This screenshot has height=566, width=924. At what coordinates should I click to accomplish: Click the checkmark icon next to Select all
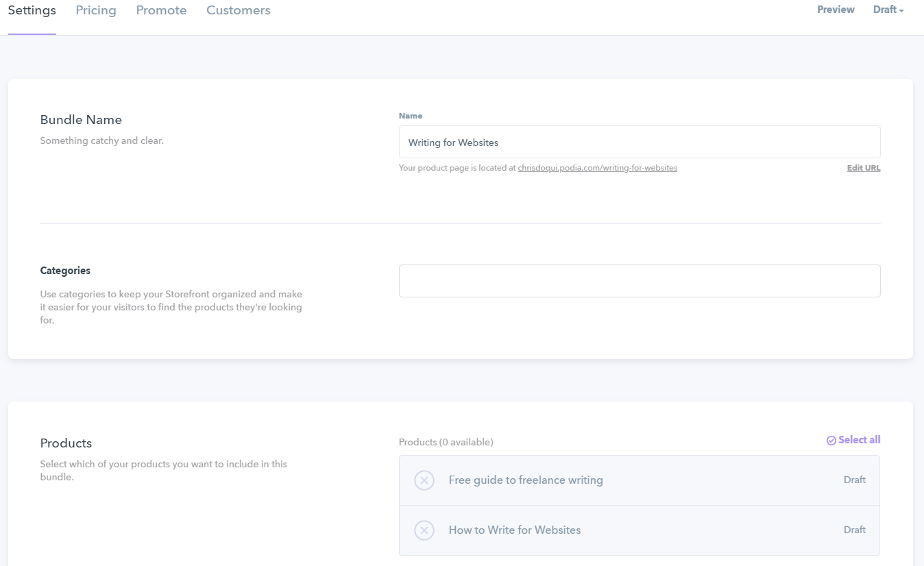831,441
